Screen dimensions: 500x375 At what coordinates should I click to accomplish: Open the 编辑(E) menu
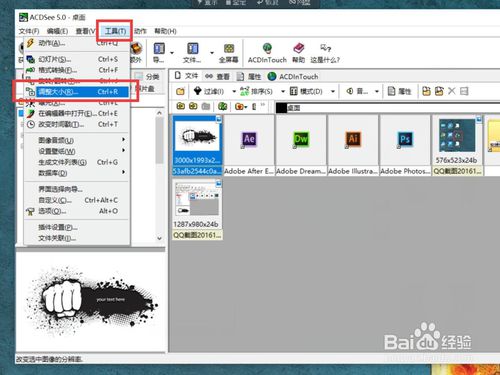pos(57,31)
